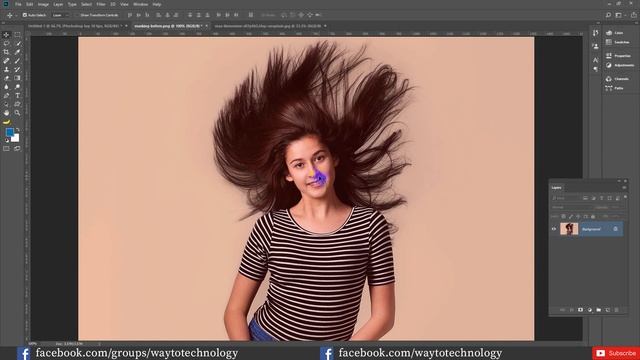
Task: Select the Eraser tool
Action: pos(6,78)
